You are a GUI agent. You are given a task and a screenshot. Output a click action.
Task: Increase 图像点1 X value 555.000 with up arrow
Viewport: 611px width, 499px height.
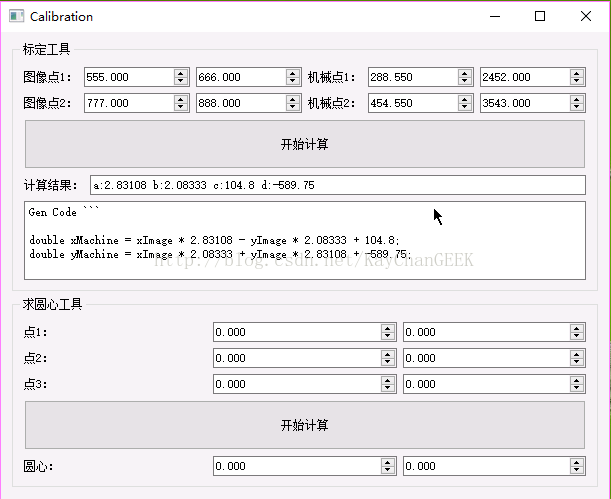point(181,73)
